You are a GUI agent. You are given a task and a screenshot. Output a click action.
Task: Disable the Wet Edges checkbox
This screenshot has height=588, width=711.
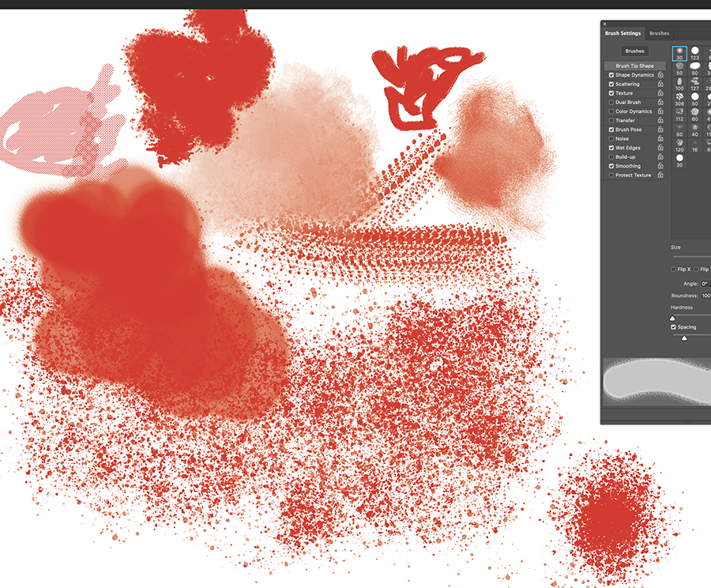(611, 148)
